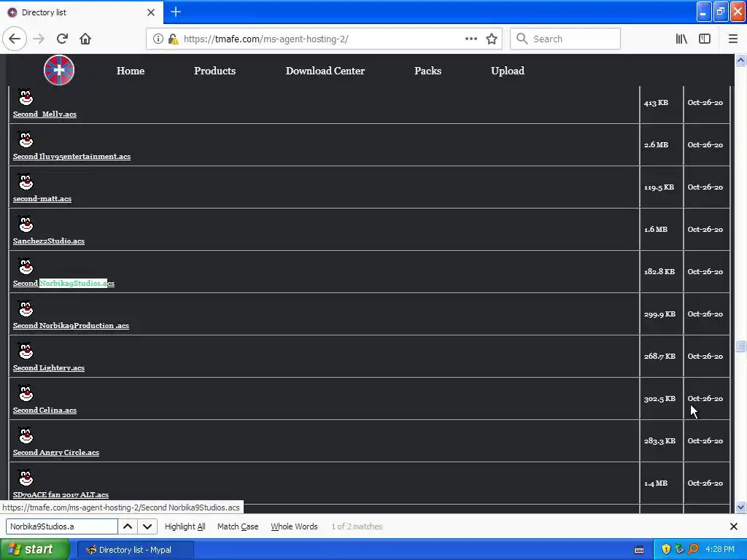
Task: Click agent icon above Second_Melly.acs
Action: [26, 97]
